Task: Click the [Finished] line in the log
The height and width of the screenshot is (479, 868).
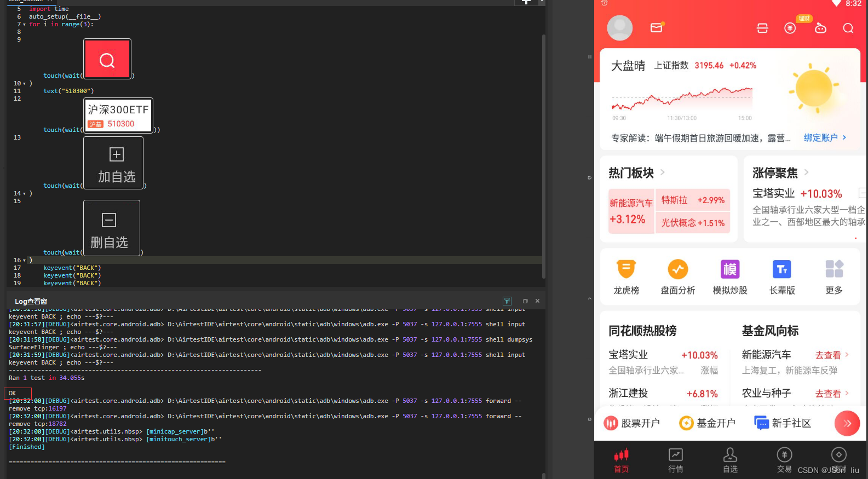Action: click(27, 447)
